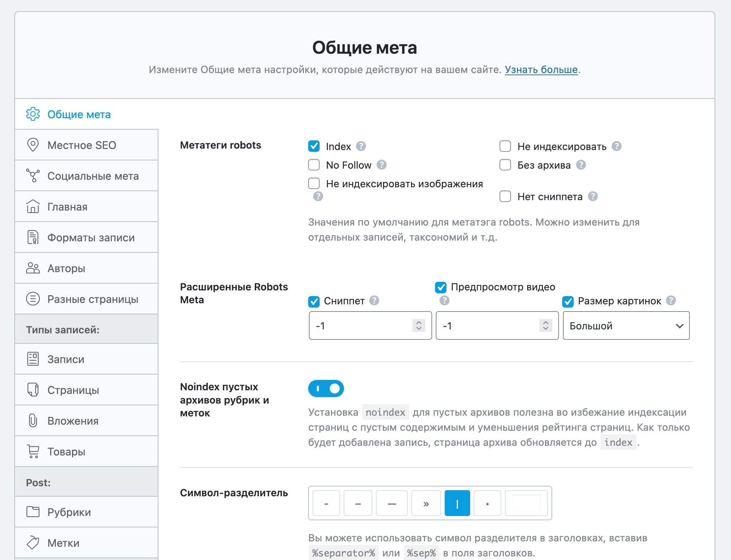Choose the highlighted | separator button

pos(457,503)
